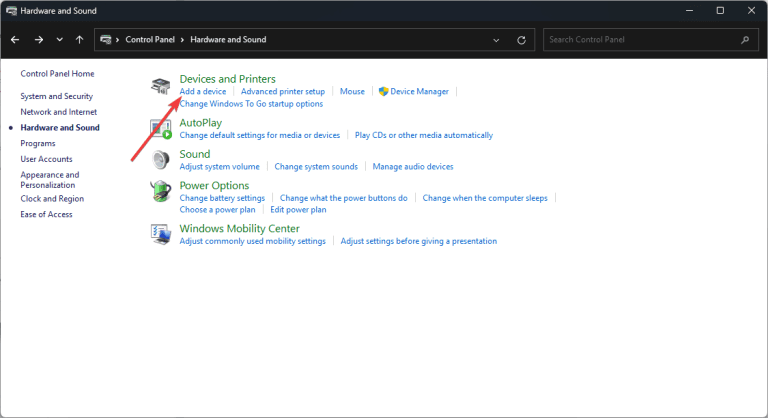Image resolution: width=768 pixels, height=418 pixels.
Task: Click the search magnifier icon
Action: [745, 40]
